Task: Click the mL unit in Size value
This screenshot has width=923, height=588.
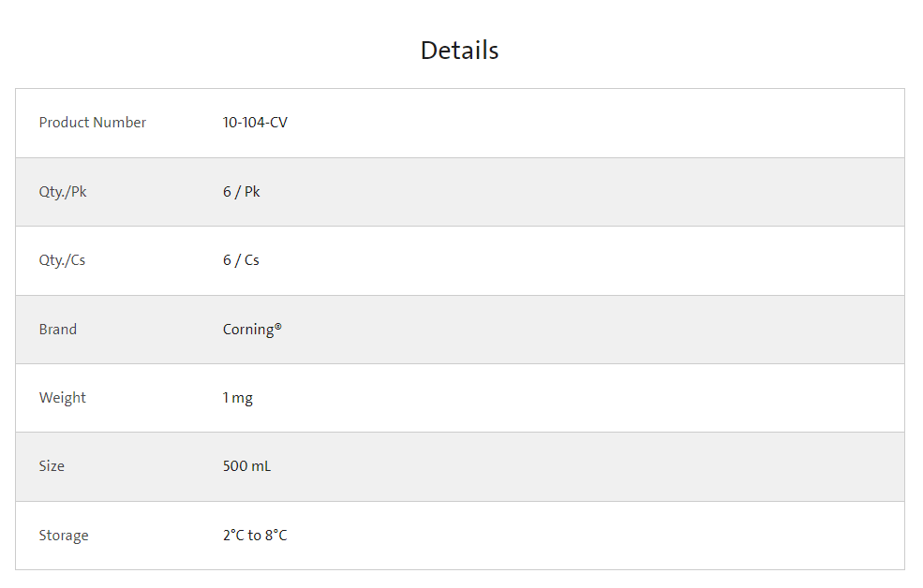Action: (261, 466)
